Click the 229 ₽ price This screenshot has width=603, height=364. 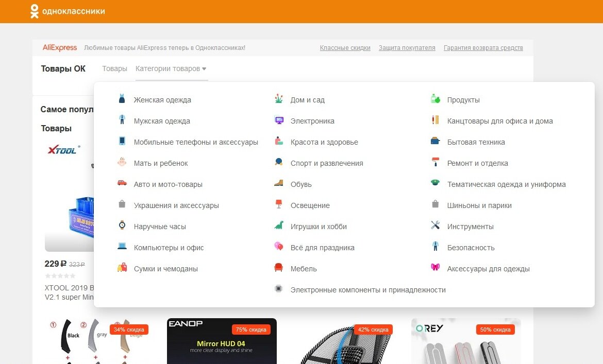coord(55,264)
